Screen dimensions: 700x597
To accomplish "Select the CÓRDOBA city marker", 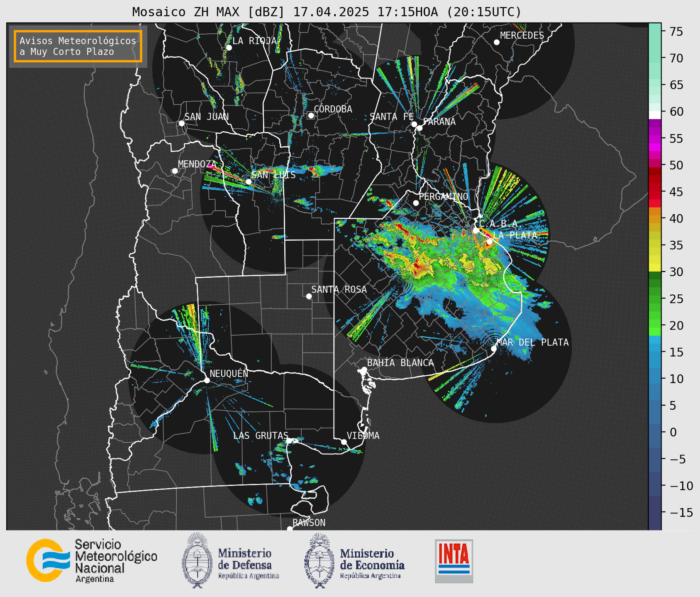I will pos(311,115).
